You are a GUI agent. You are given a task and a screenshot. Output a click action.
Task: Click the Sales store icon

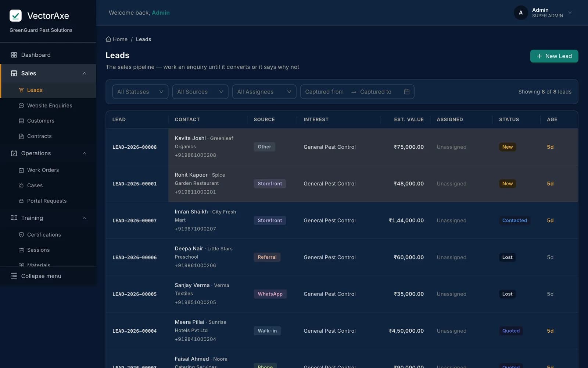(x=14, y=73)
